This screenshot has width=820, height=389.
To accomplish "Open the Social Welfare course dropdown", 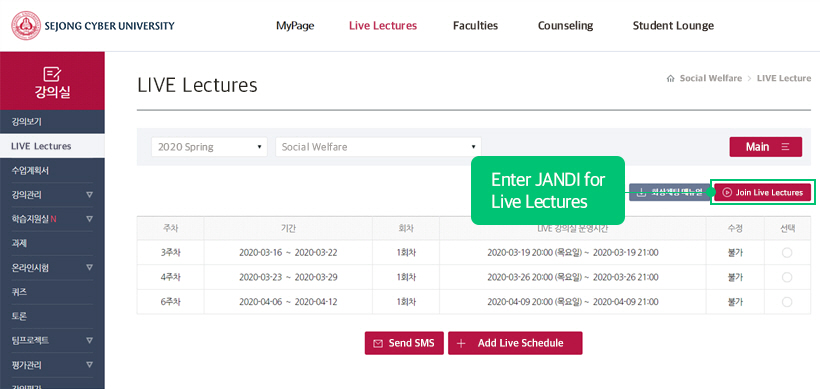I will point(379,147).
